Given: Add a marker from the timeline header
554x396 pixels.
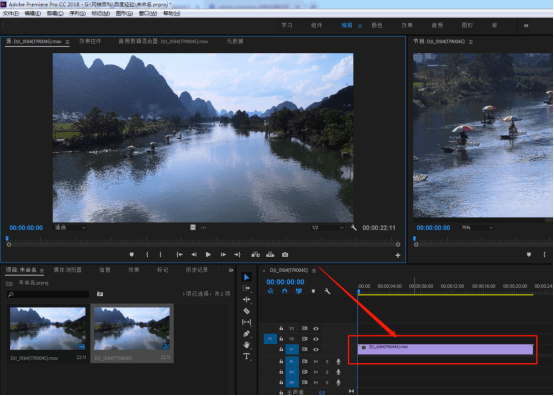Looking at the screenshot, I should click(313, 291).
